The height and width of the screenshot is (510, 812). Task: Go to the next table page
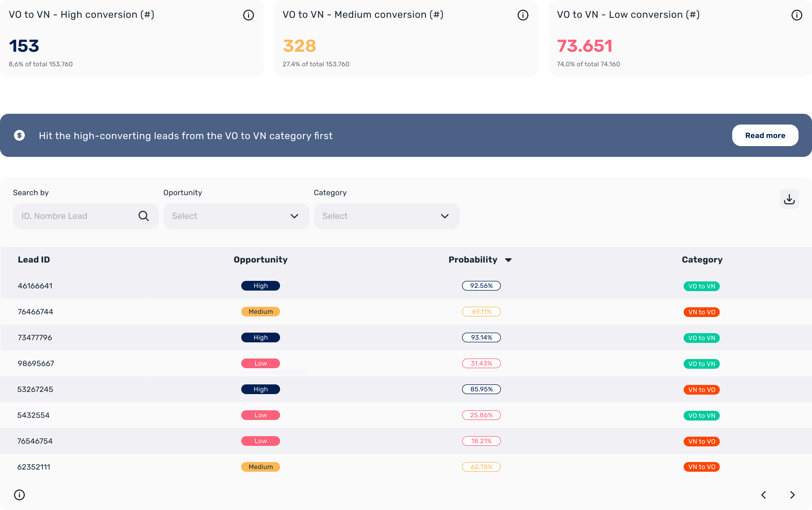792,495
